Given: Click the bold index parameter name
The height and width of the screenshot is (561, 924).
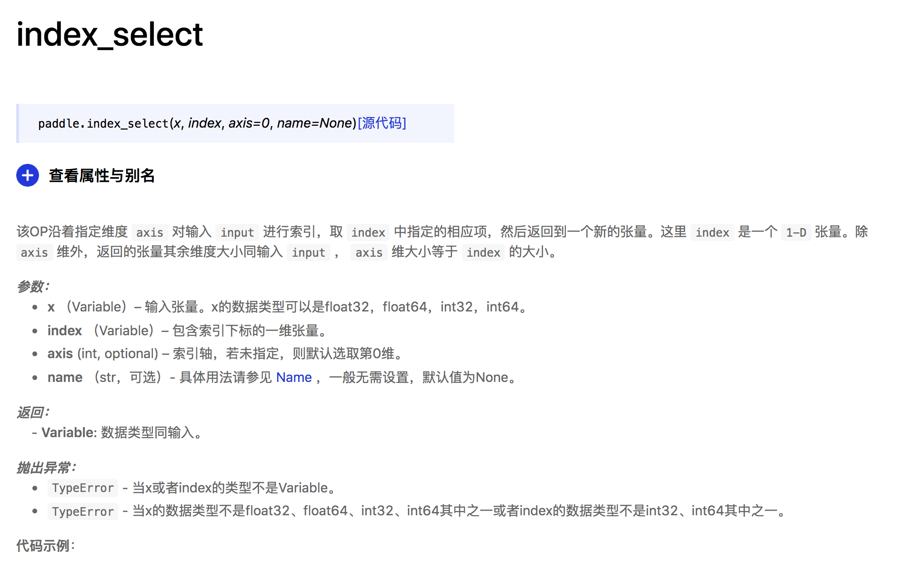Looking at the screenshot, I should tap(65, 331).
